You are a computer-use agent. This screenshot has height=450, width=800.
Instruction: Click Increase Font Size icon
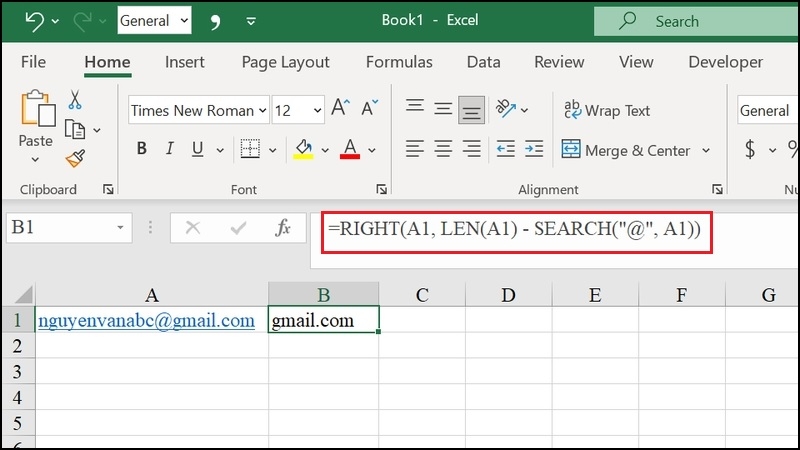(x=340, y=108)
